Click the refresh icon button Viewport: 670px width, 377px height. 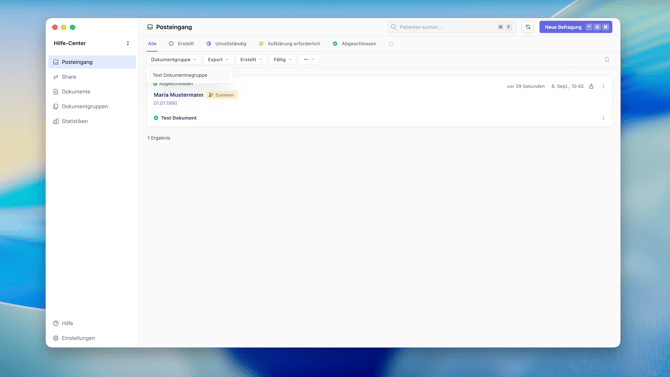pos(528,27)
